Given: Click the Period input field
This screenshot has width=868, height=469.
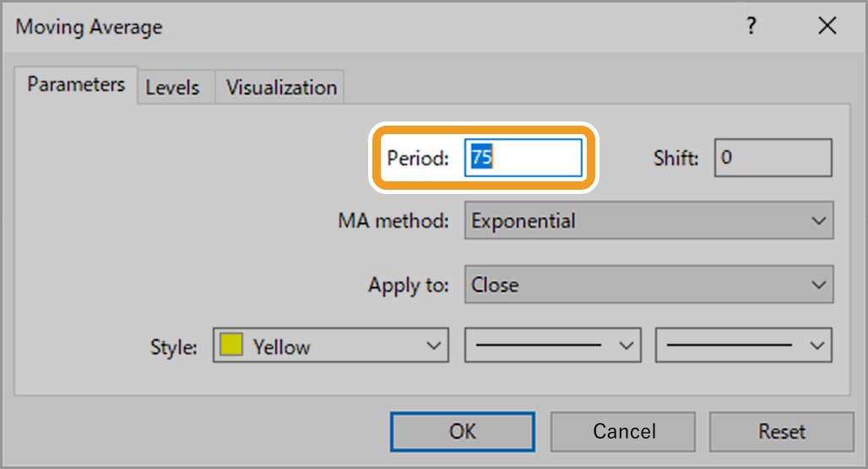Looking at the screenshot, I should click(x=524, y=158).
